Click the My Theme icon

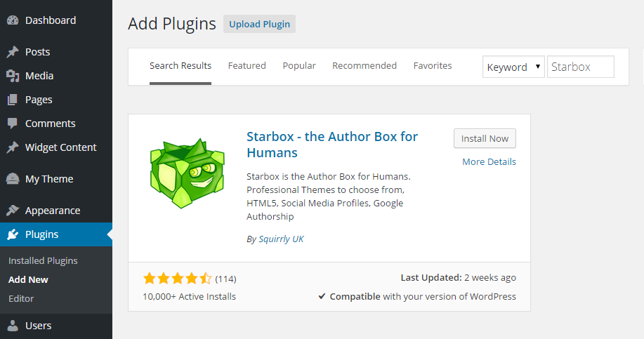(13, 179)
